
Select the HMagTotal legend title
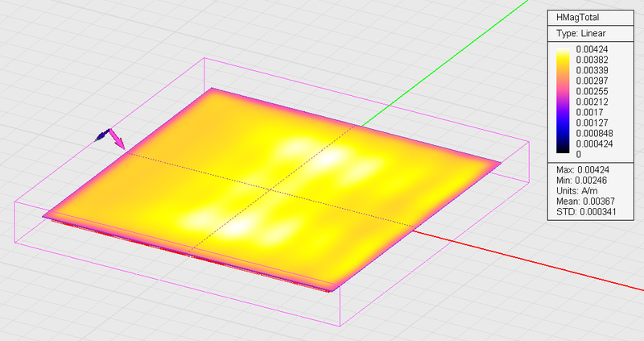pos(580,16)
